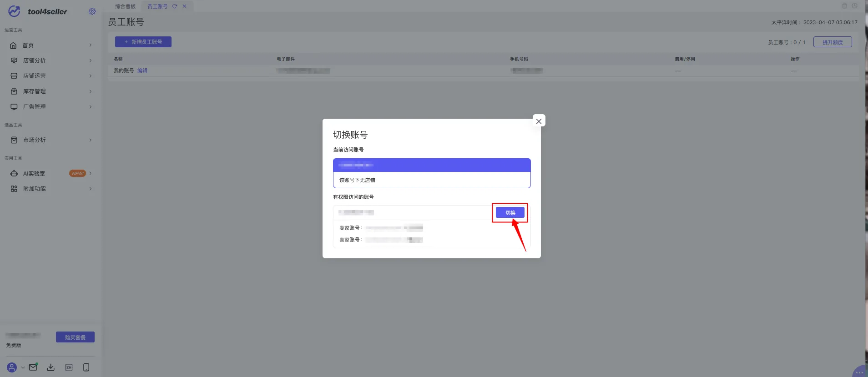The width and height of the screenshot is (868, 377).
Task: Click the 市场分析 shopping bag icon
Action: point(14,140)
